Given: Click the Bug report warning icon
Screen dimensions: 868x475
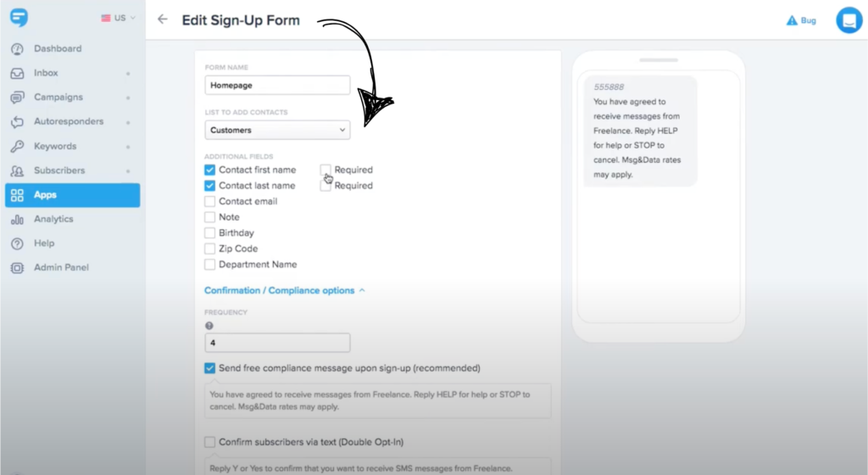Looking at the screenshot, I should [x=793, y=20].
